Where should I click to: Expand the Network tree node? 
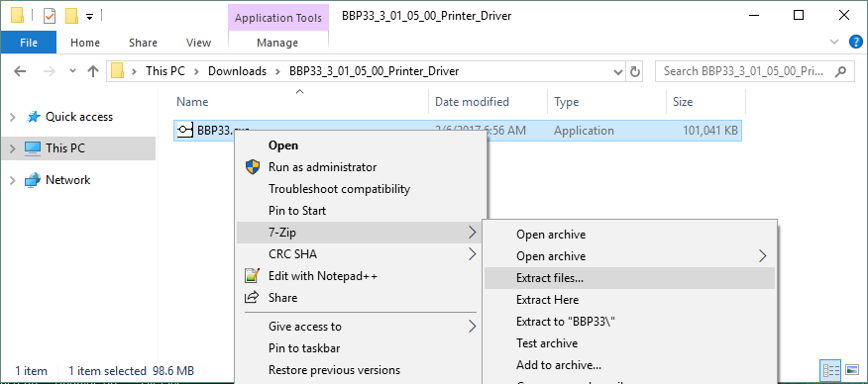12,180
